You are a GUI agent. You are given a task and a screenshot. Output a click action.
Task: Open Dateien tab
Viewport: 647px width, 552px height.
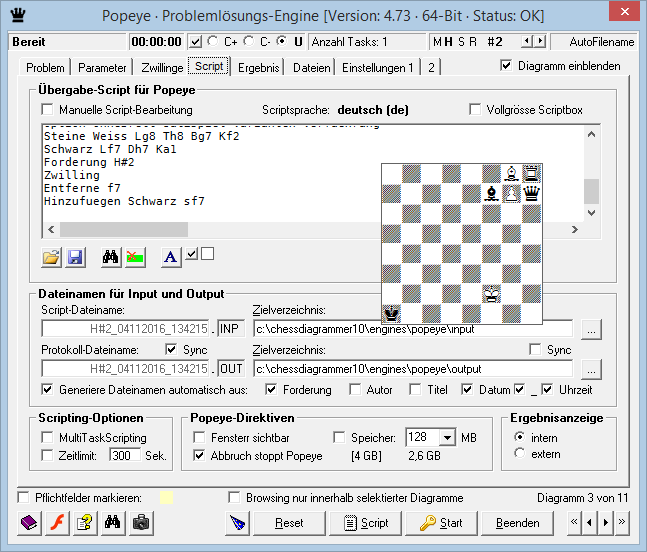point(312,68)
